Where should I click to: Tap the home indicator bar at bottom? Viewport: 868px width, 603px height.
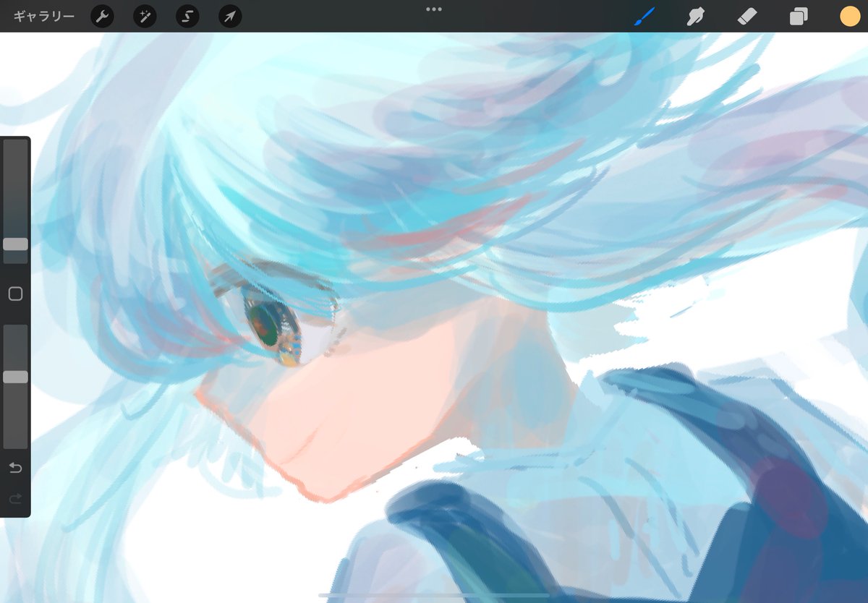[x=434, y=596]
